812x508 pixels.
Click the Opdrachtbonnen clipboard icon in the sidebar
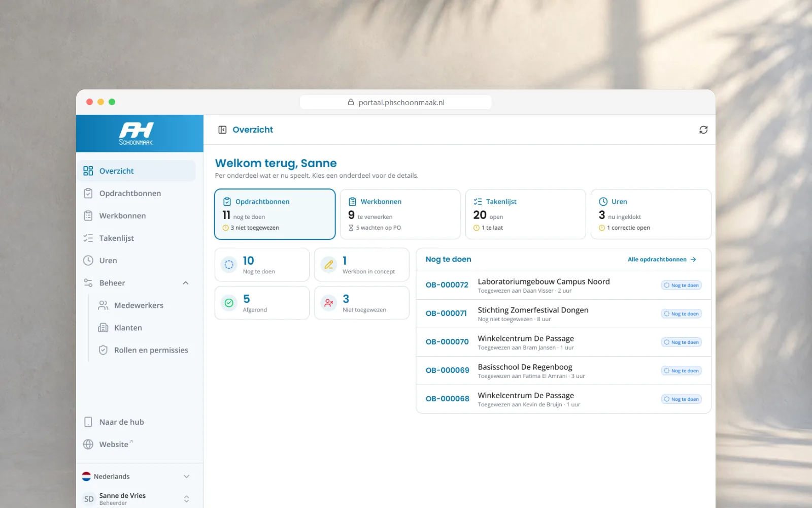click(88, 194)
